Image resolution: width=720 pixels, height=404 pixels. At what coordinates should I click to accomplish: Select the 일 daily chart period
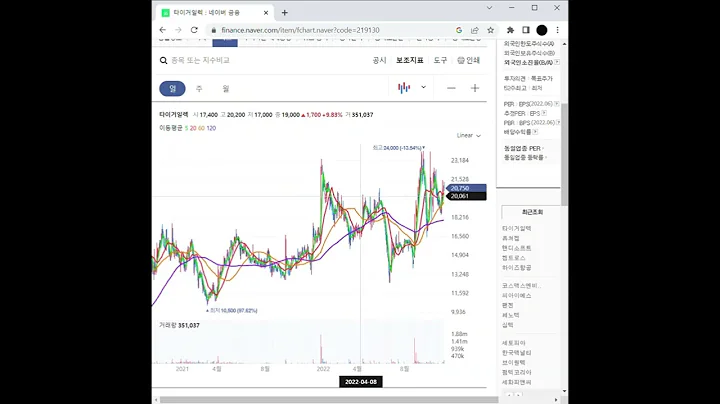click(x=172, y=89)
